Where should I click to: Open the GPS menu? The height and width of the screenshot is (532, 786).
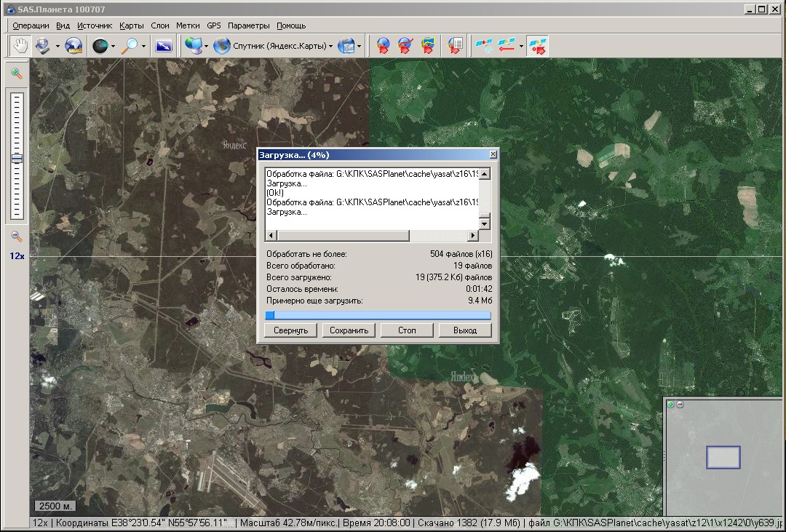point(213,25)
